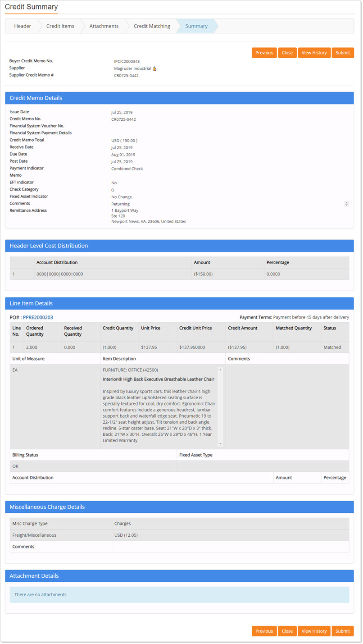Open the Credit Items tab
The width and height of the screenshot is (363, 644).
pos(60,26)
